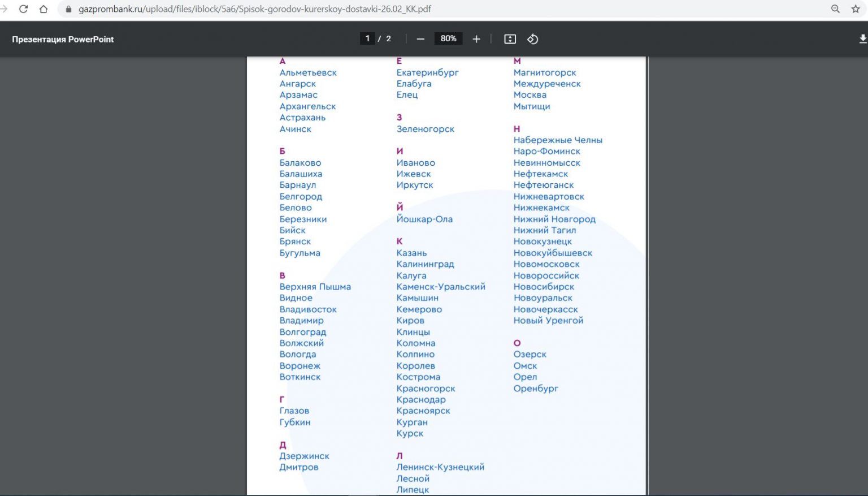Click the city Бугульма
The height and width of the screenshot is (496, 868).
(x=300, y=253)
